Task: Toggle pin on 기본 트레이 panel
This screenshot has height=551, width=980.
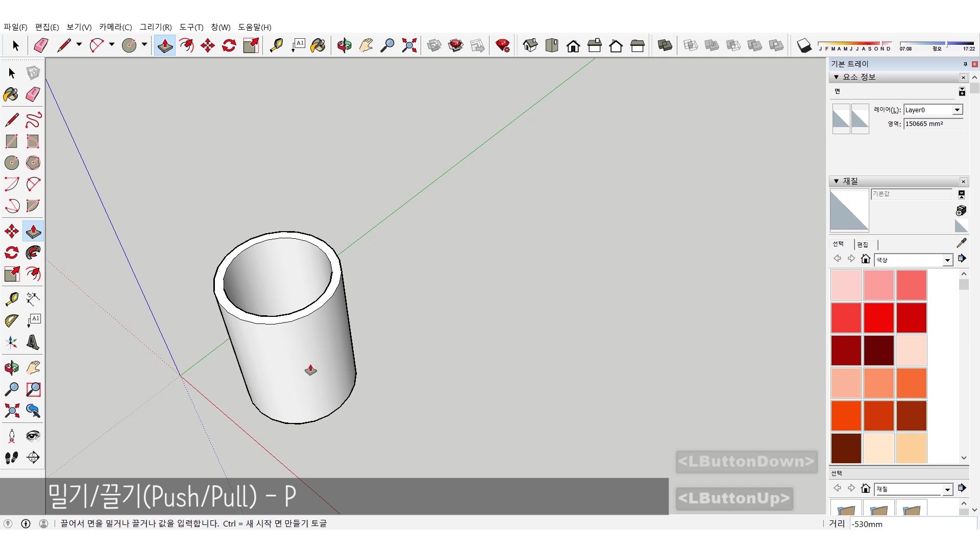Action: (x=965, y=64)
